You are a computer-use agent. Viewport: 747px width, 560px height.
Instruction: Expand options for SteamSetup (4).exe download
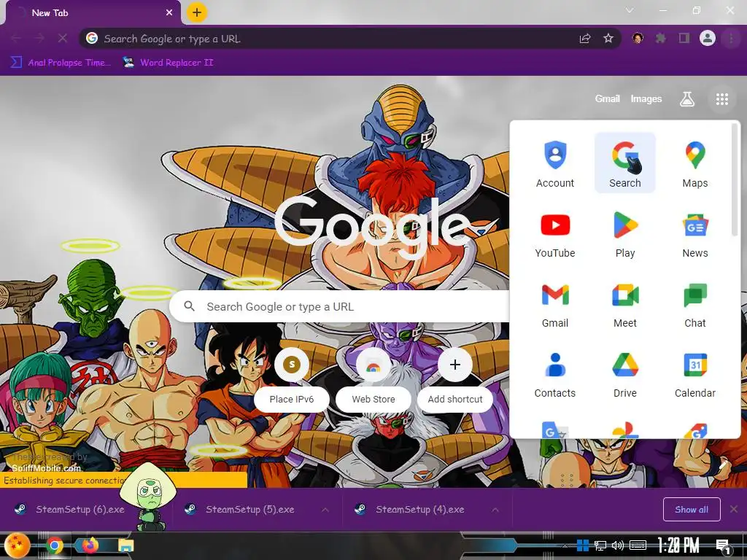pyautogui.click(x=495, y=510)
